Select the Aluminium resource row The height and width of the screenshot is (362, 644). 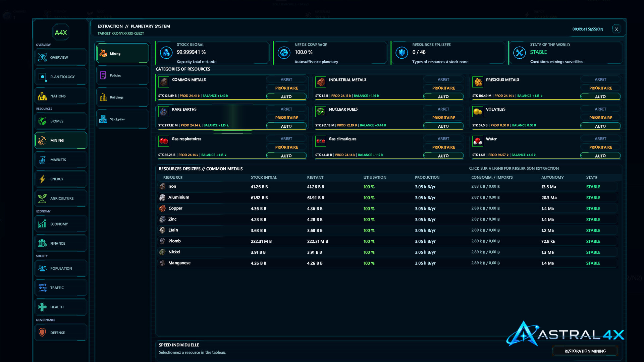click(x=387, y=197)
